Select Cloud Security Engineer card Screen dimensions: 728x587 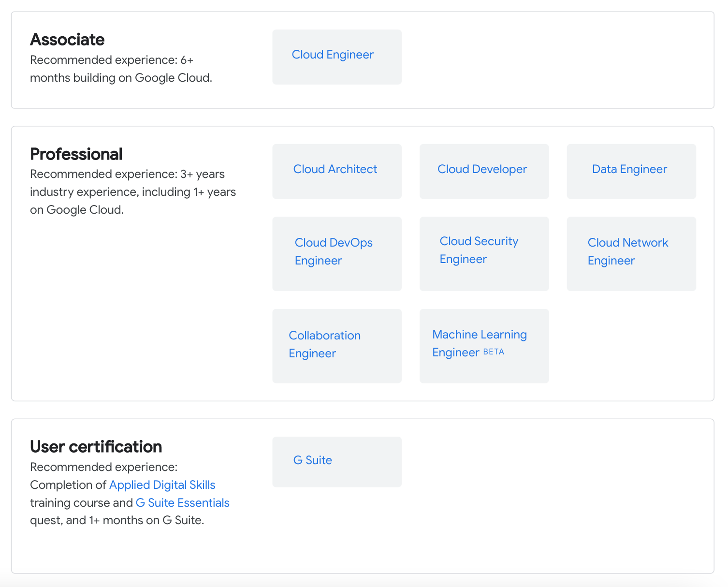pyautogui.click(x=484, y=254)
